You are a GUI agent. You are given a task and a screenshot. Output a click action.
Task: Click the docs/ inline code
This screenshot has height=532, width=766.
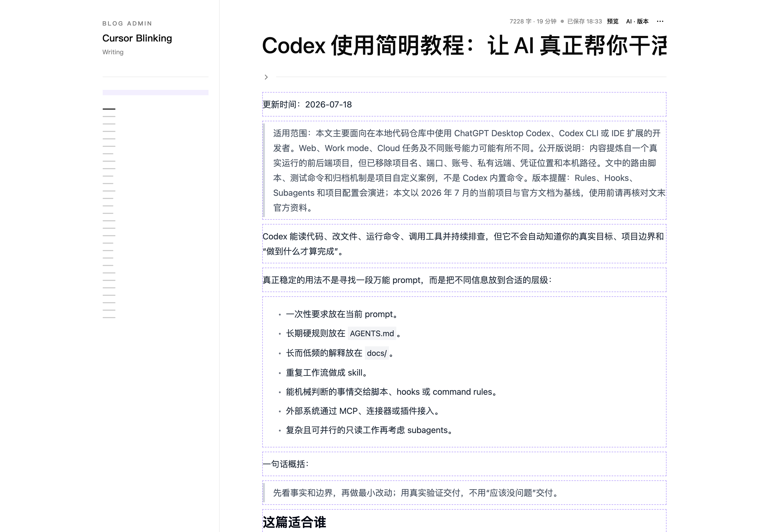[x=377, y=353]
